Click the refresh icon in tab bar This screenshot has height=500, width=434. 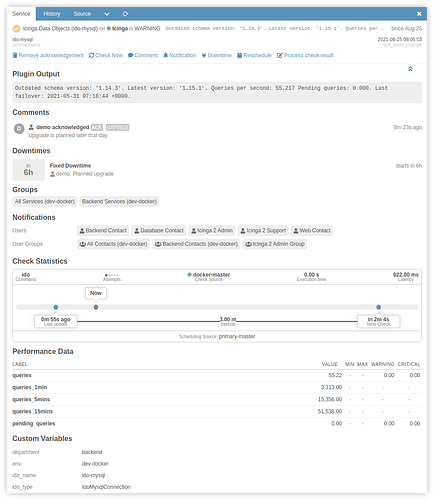[x=125, y=14]
